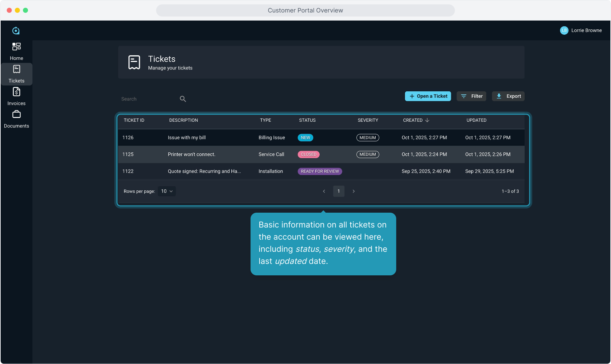This screenshot has width=611, height=364.
Task: Open the Invoices sidebar icon
Action: [16, 92]
